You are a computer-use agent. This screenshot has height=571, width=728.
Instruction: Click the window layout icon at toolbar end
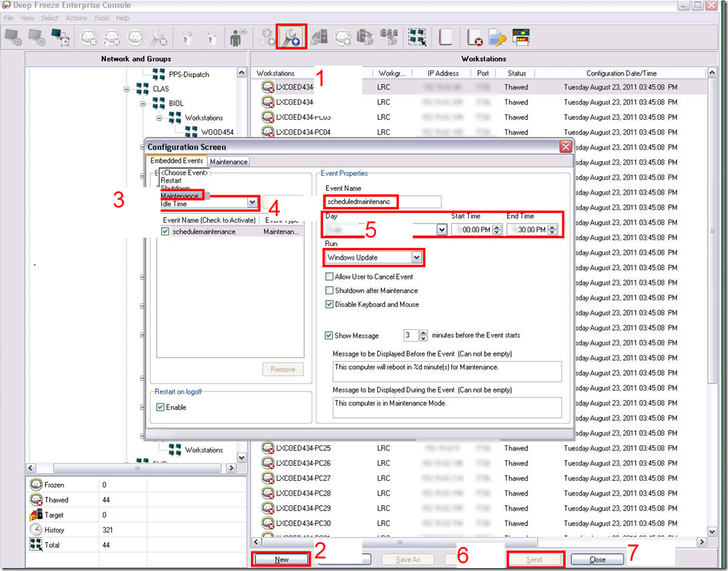pyautogui.click(x=521, y=37)
